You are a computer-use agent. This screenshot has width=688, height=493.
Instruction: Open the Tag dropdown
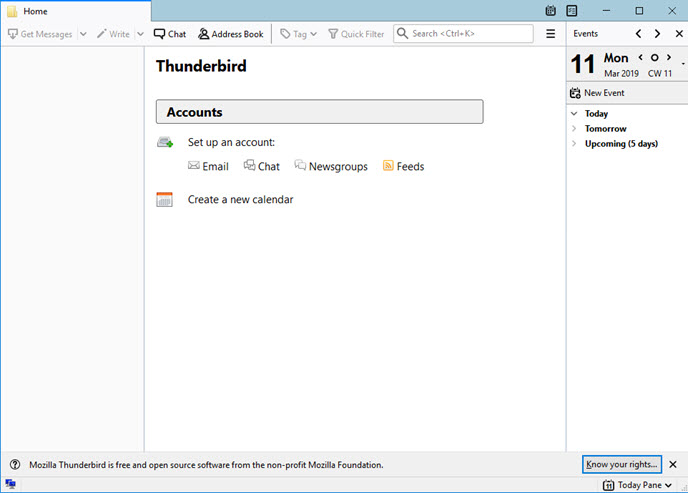(298, 34)
